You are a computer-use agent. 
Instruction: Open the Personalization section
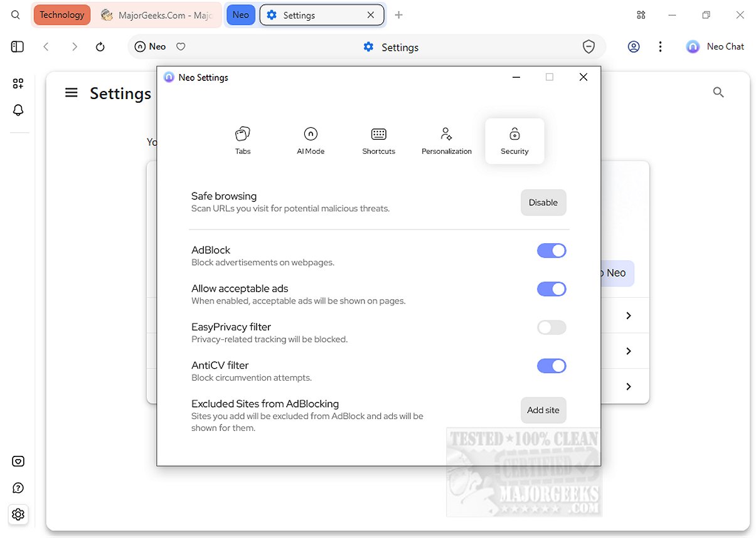[x=447, y=140]
